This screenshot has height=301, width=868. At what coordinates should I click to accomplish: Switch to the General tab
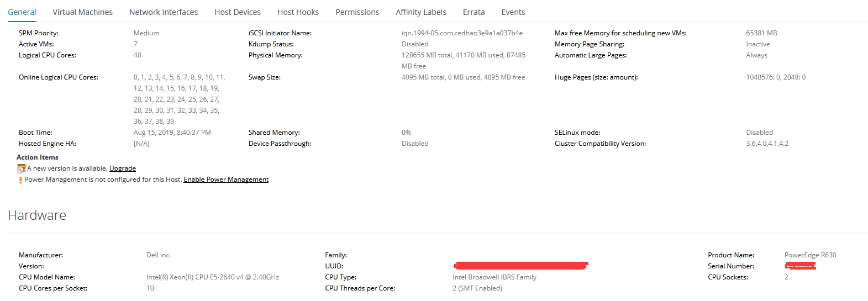pyautogui.click(x=22, y=12)
